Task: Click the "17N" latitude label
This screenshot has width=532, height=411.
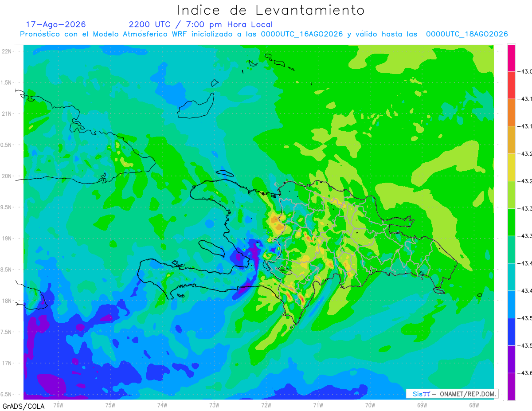Action: click(x=7, y=363)
